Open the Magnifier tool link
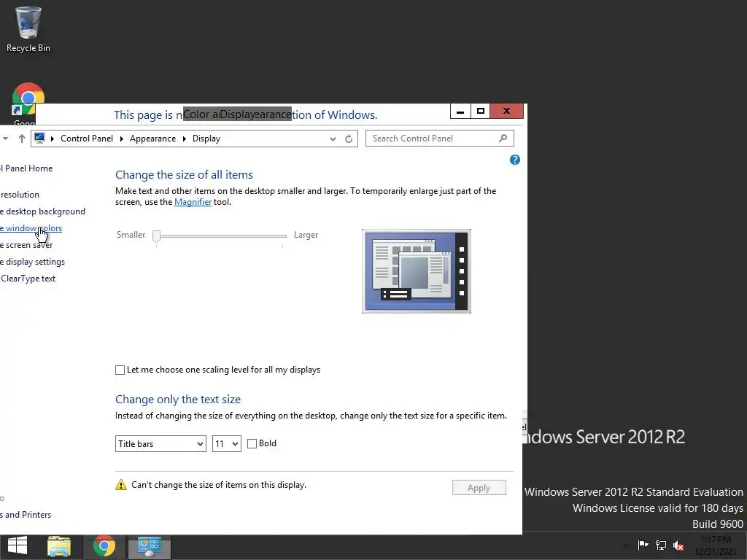This screenshot has width=747, height=560. point(193,202)
